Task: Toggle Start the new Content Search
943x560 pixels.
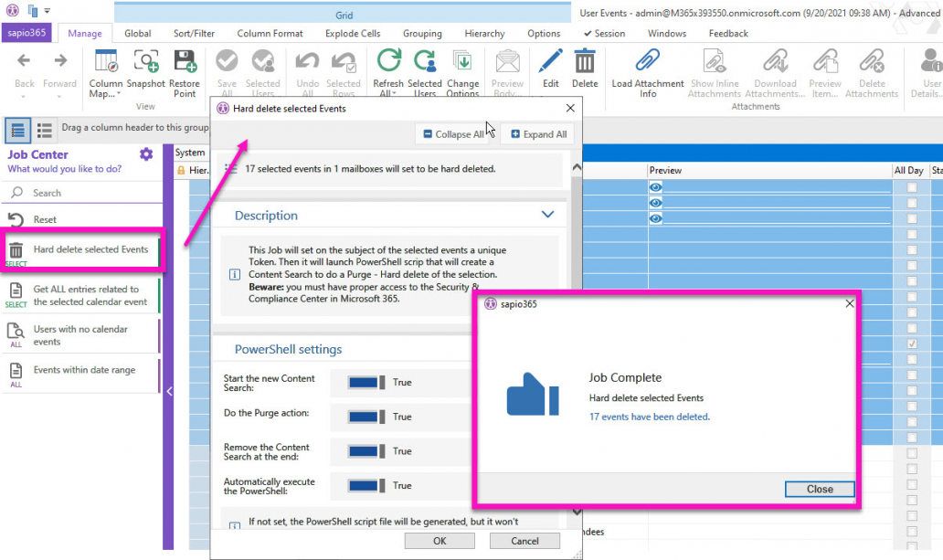Action: (366, 383)
